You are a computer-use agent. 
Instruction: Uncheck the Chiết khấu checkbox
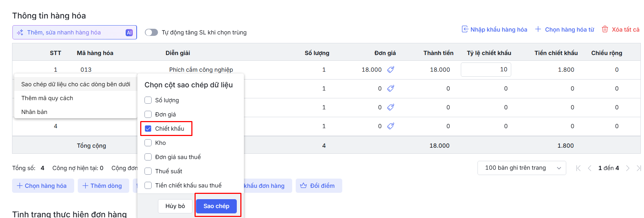tap(148, 129)
